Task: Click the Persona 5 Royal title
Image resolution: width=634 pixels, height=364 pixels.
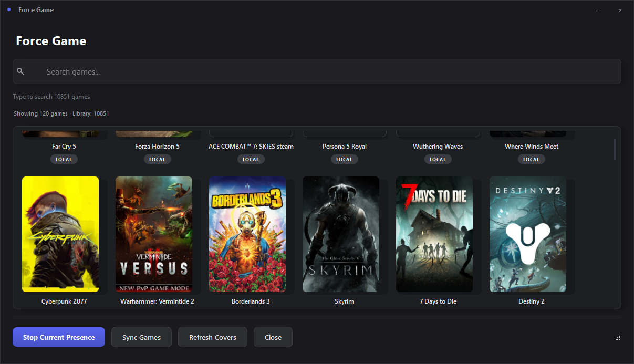Action: tap(345, 147)
